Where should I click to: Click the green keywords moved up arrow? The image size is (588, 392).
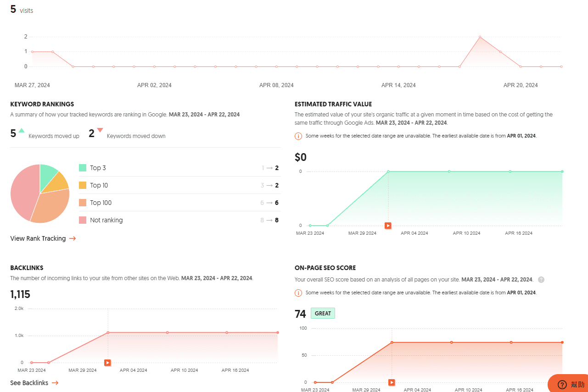21,130
